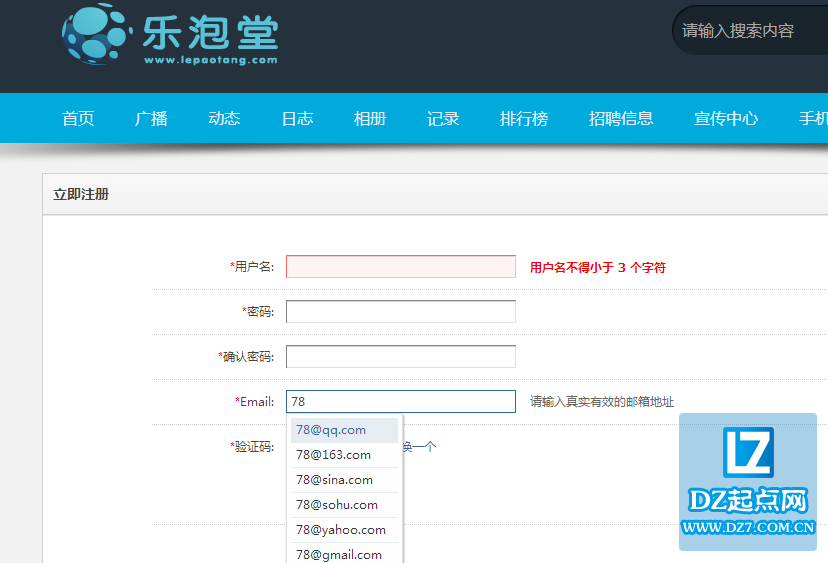Select 记录 in the navigation bar
The width and height of the screenshot is (828, 563).
click(x=443, y=118)
